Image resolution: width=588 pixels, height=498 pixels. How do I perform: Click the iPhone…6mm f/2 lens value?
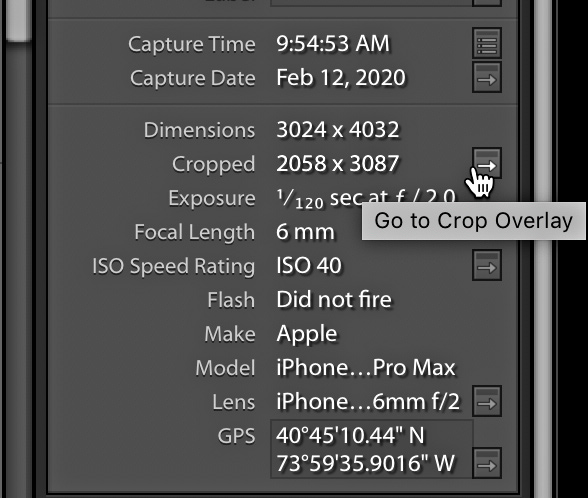click(368, 402)
